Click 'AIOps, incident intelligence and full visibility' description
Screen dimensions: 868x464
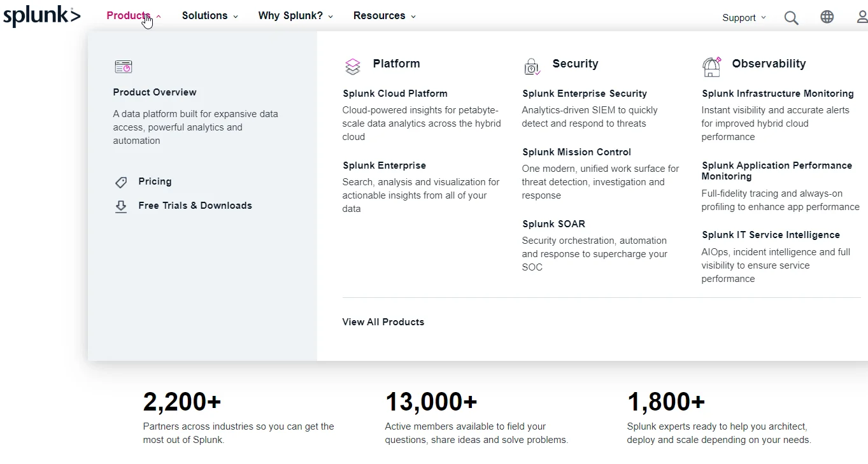coord(776,265)
